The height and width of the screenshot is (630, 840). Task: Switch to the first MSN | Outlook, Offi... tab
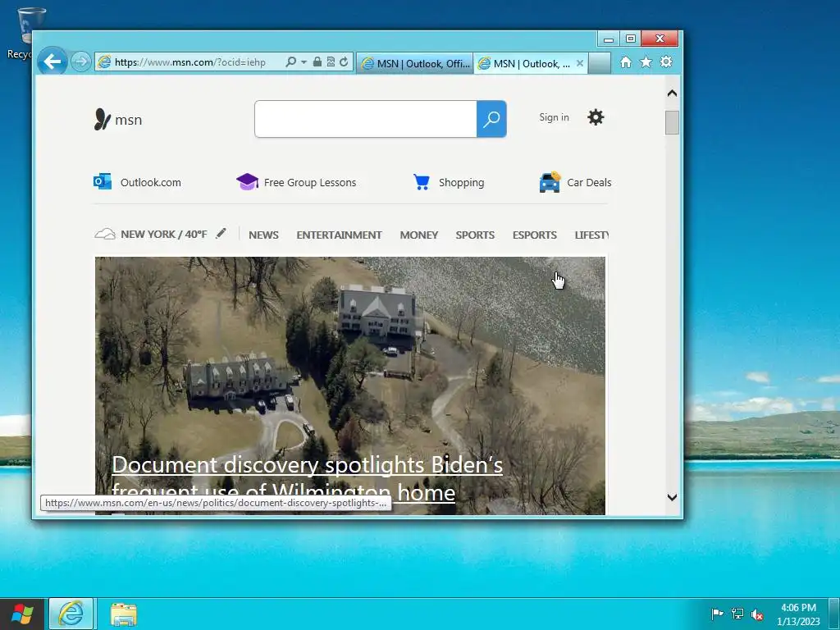[414, 63]
